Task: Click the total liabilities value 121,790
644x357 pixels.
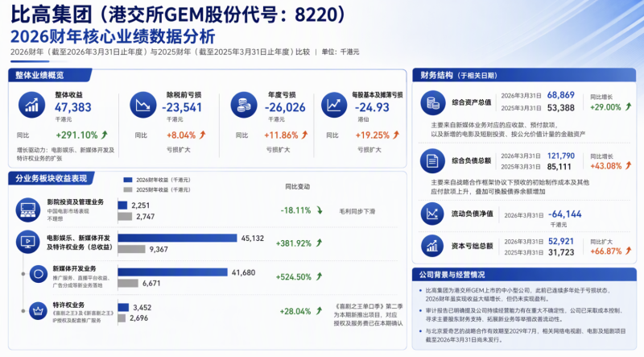Action: (x=560, y=156)
